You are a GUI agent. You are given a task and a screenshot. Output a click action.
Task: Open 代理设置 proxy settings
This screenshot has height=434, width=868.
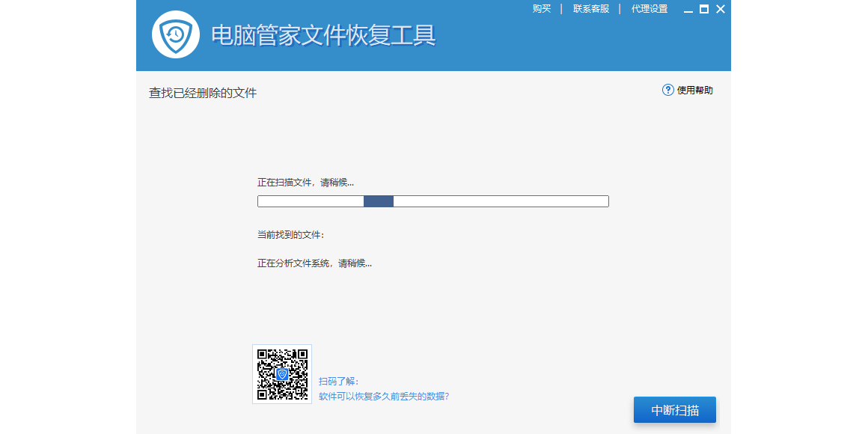[x=650, y=9]
